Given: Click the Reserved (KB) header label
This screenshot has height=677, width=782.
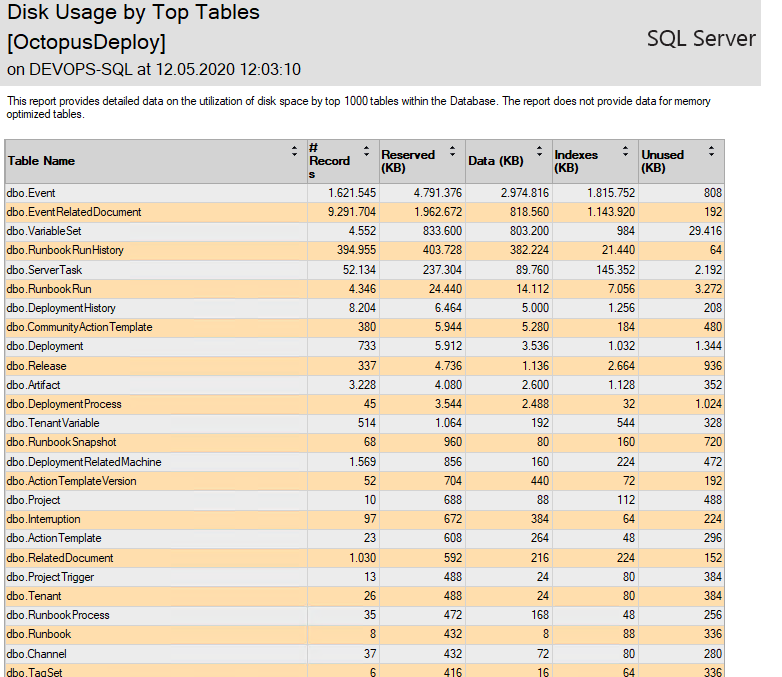Looking at the screenshot, I should point(408,161).
